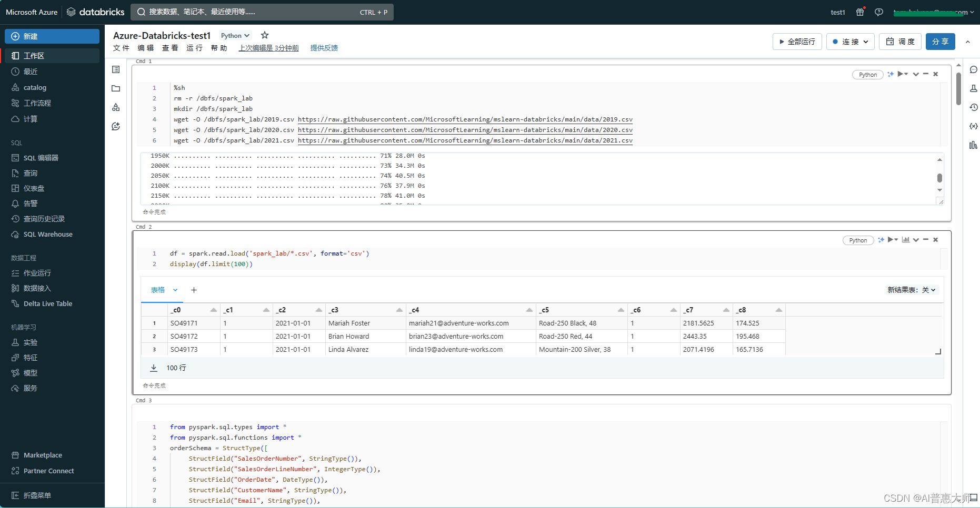This screenshot has width=980, height=508.
Task: Expand the Cmd 1 cell options chevron
Action: point(916,74)
